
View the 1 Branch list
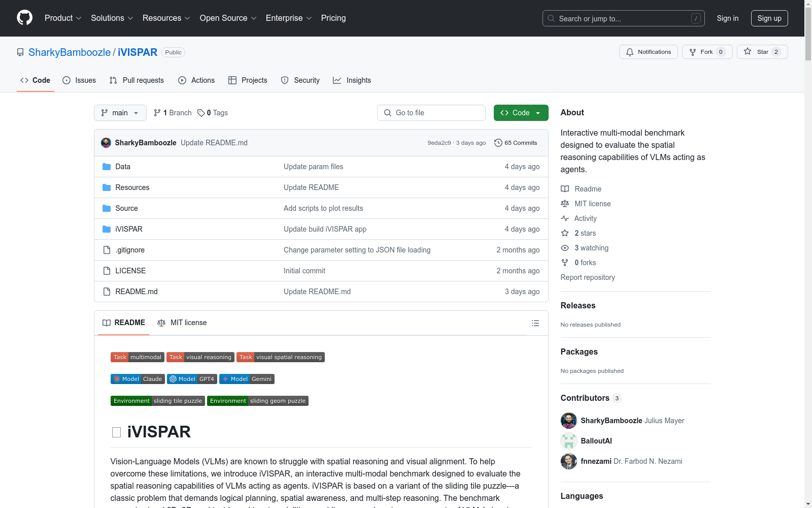(173, 113)
